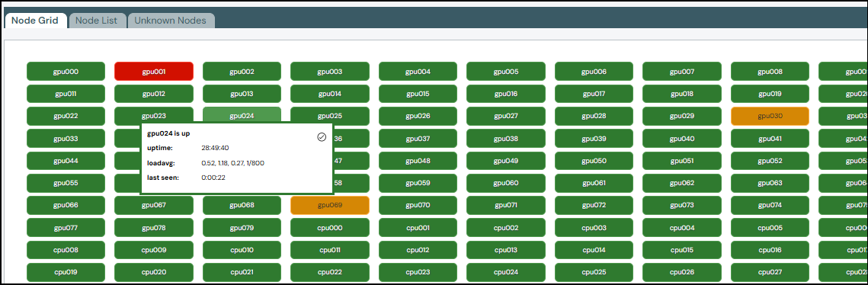Click node gpu005

[x=506, y=72]
